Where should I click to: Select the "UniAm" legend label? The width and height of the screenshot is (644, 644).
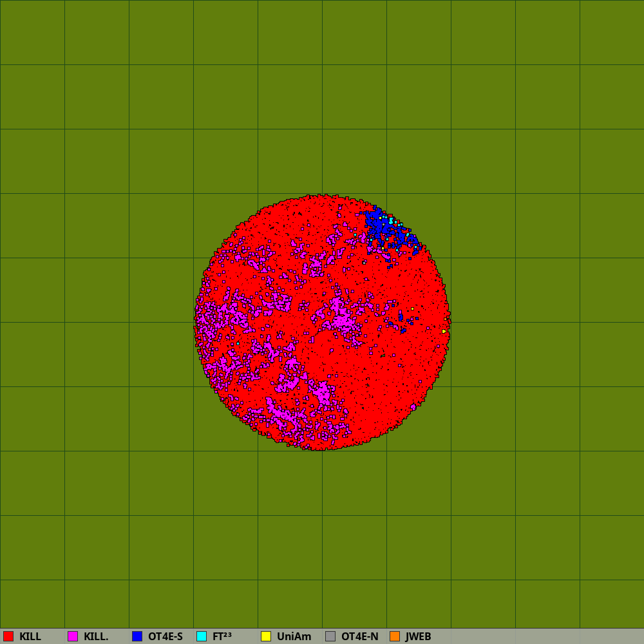tap(294, 637)
